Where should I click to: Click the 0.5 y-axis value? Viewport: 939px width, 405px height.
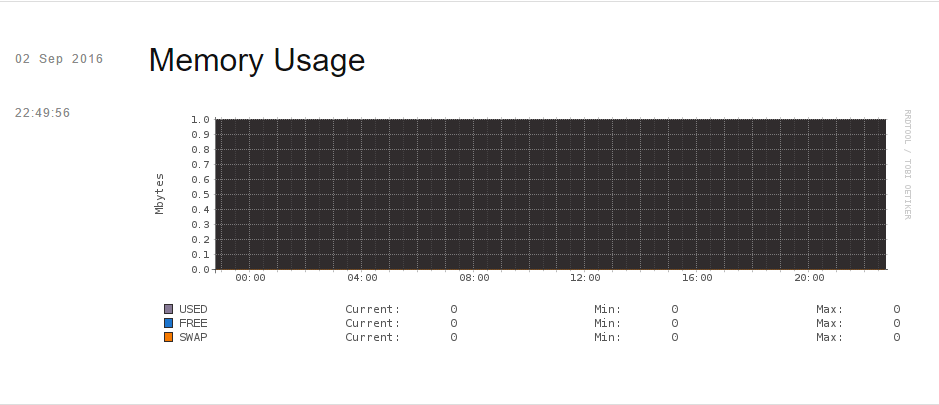pyautogui.click(x=200, y=195)
